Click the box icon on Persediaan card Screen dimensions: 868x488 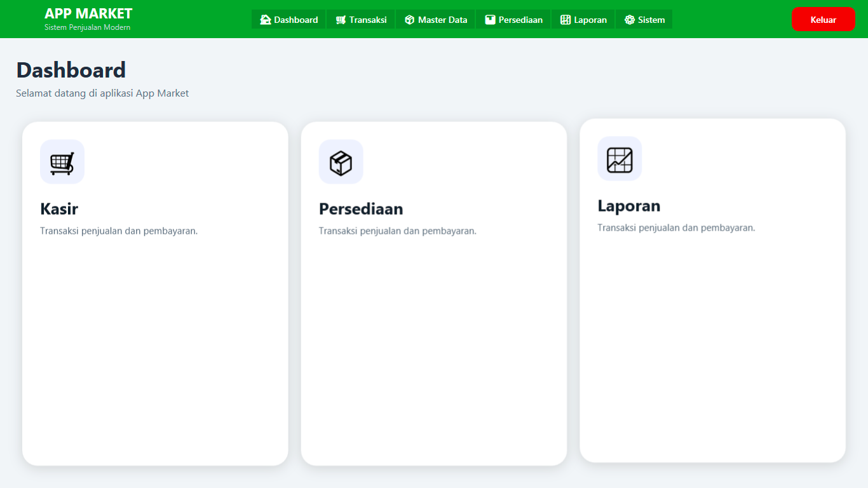point(341,163)
